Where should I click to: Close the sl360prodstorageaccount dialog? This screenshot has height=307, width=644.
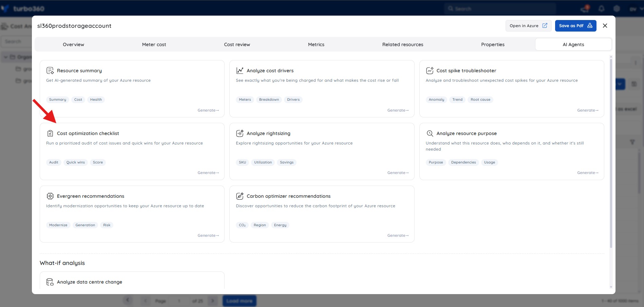[605, 26]
